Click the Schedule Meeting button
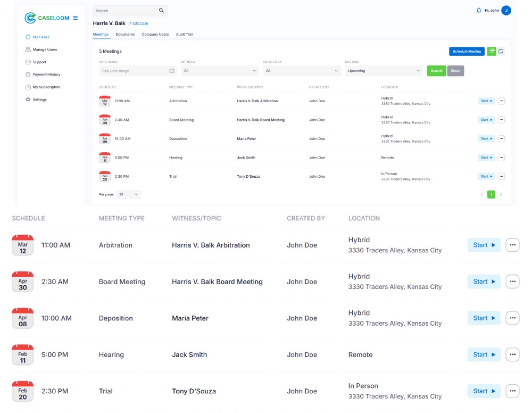The image size is (532, 413). click(467, 52)
